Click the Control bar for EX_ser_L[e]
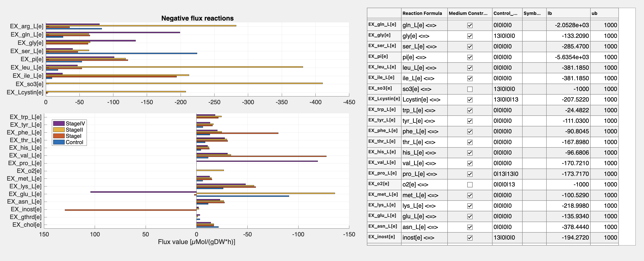This screenshot has width=644, height=261. click(121, 53)
